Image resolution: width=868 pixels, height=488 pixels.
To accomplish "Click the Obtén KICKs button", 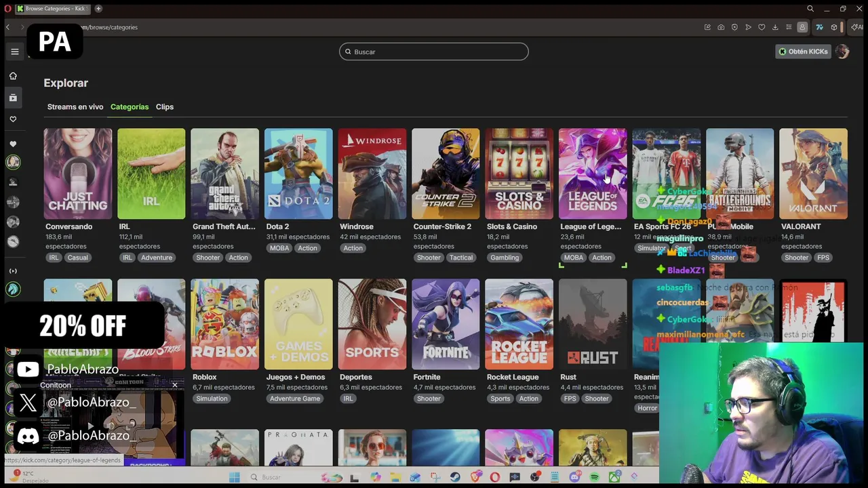I will coord(804,52).
